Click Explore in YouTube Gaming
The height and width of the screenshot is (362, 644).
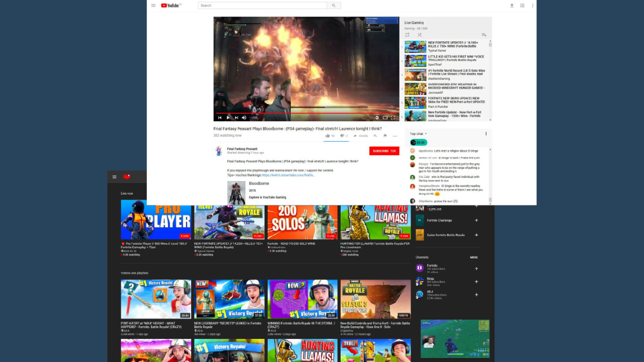[x=267, y=197]
